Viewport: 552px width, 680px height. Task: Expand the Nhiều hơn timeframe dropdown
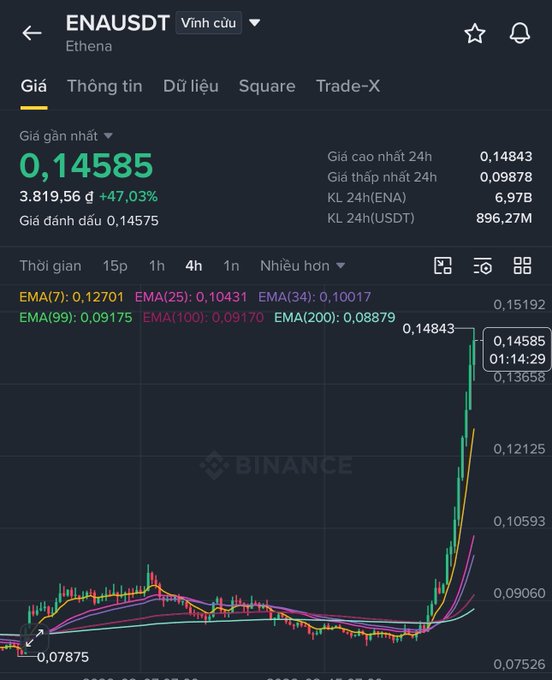302,265
